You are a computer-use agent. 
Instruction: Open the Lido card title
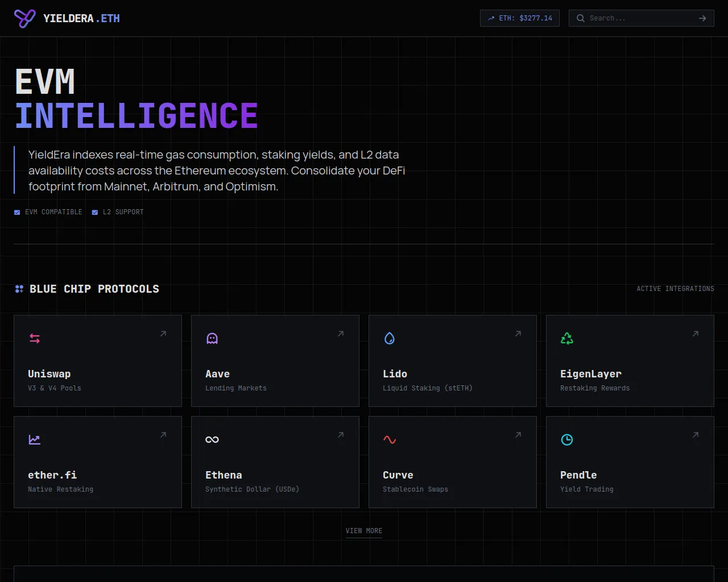395,374
